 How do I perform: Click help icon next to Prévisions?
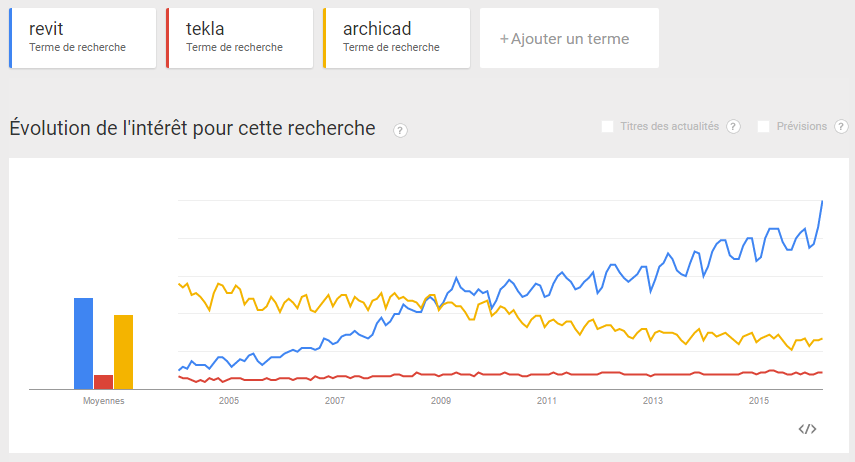pos(841,126)
